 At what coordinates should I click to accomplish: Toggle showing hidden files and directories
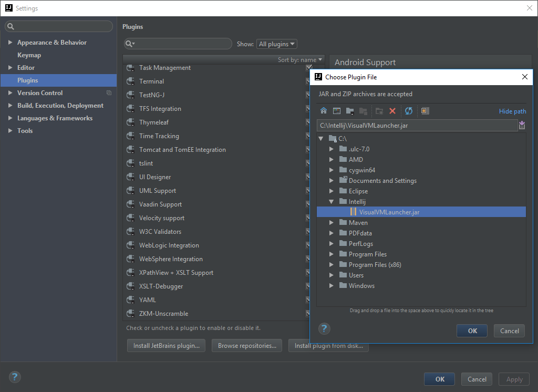[424, 111]
